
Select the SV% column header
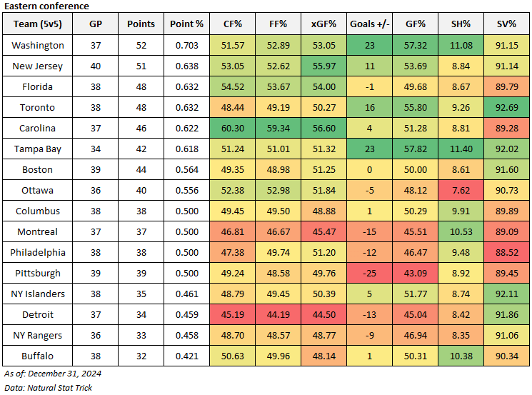(x=506, y=24)
